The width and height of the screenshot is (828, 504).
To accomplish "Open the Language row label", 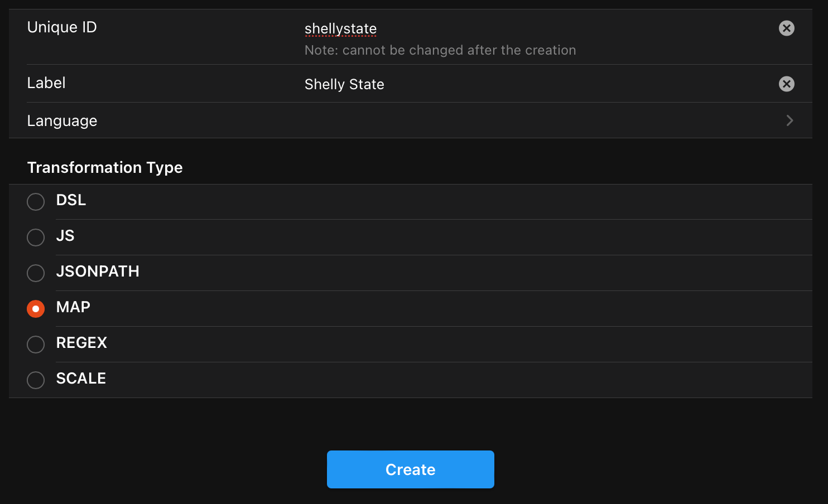I will tap(62, 121).
